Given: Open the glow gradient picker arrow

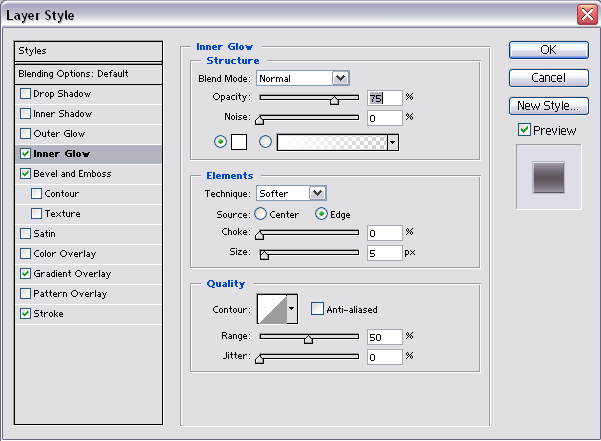Looking at the screenshot, I should 393,142.
